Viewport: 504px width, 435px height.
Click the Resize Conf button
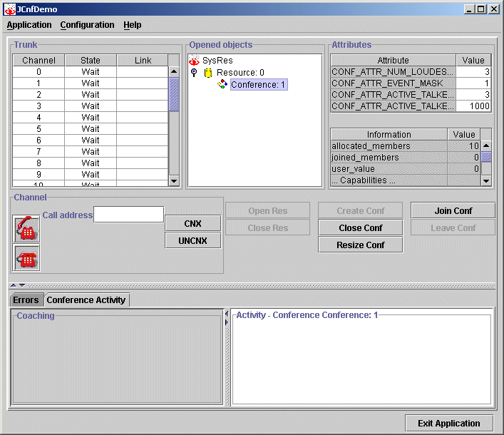(x=360, y=245)
